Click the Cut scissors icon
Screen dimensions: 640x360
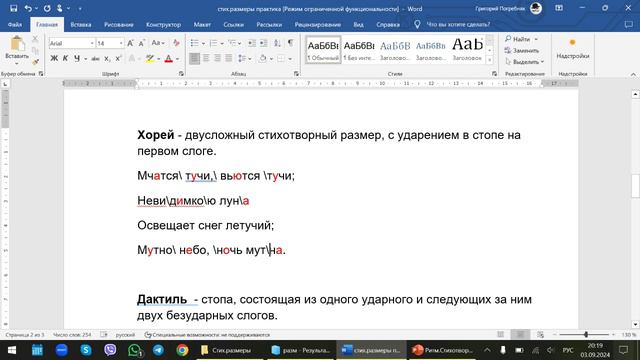[35, 39]
